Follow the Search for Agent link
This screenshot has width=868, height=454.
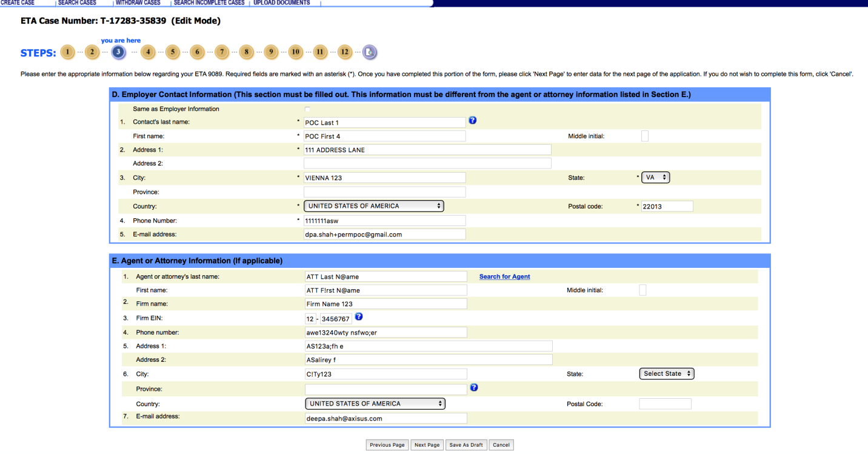coord(504,277)
